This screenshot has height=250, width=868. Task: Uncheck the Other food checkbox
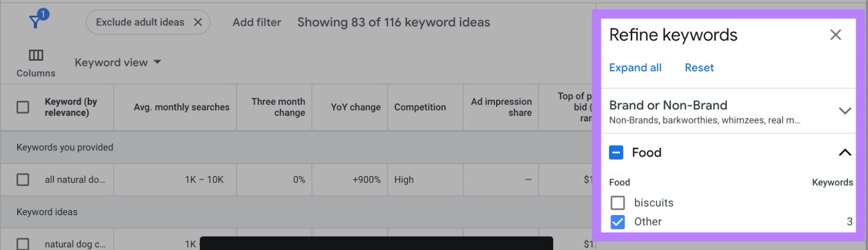click(x=617, y=222)
